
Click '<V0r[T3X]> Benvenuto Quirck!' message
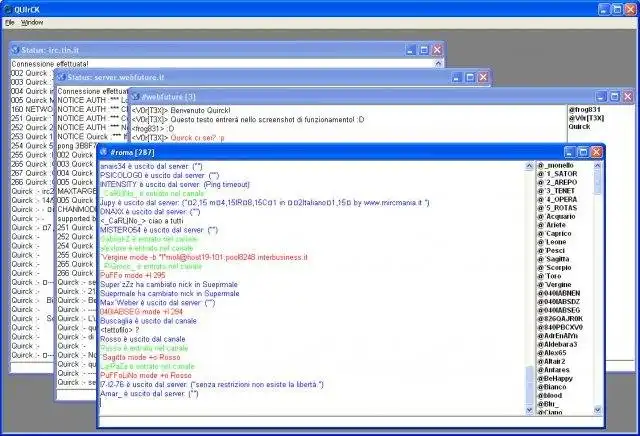click(x=181, y=110)
